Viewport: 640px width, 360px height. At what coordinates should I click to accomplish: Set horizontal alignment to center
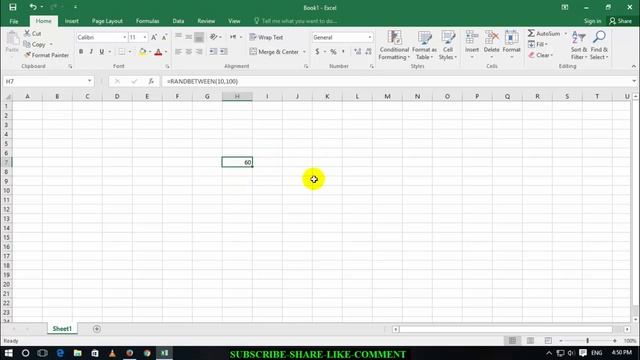[189, 51]
